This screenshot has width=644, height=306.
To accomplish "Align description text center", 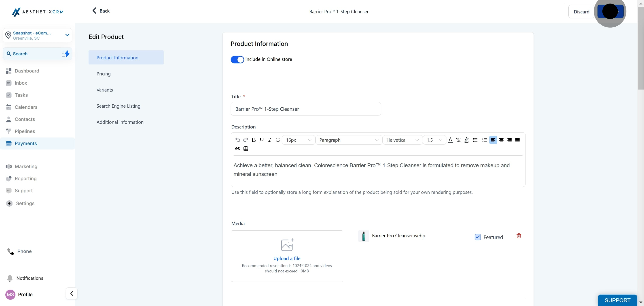I will coord(501,140).
